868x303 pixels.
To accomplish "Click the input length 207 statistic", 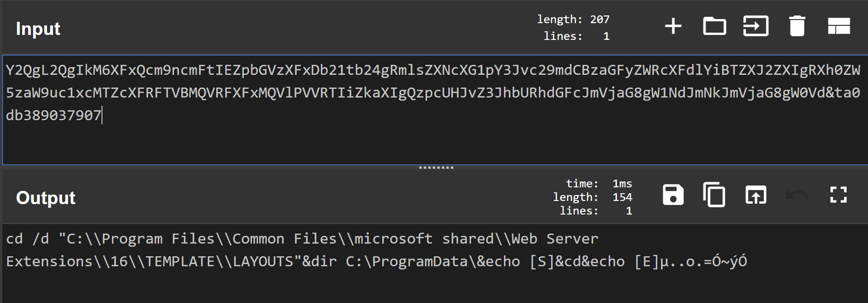I will (573, 20).
